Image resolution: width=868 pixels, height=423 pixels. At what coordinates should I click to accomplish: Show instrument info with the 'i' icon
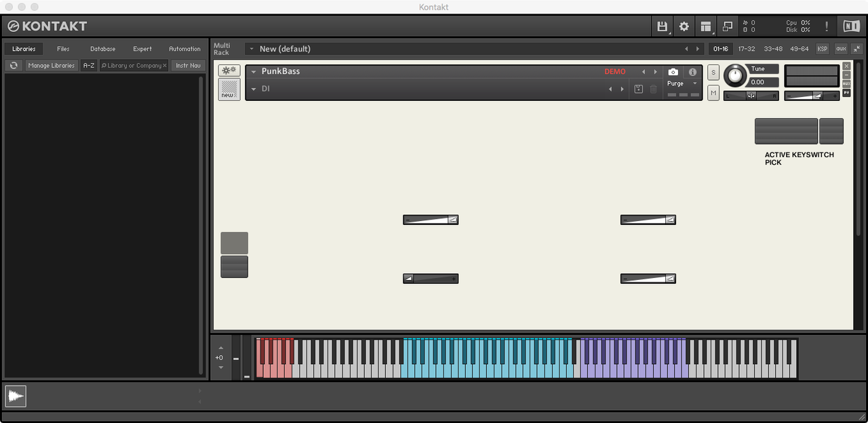click(692, 72)
